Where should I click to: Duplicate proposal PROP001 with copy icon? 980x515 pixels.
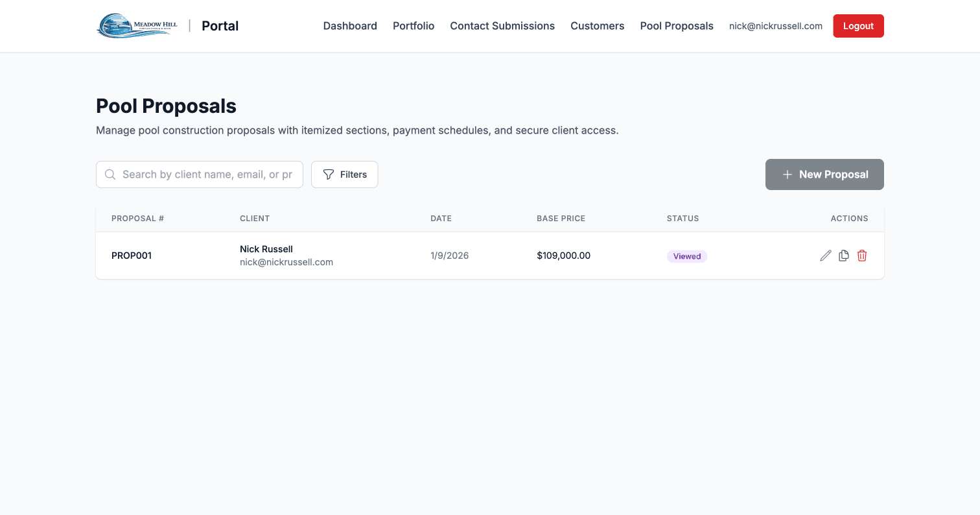tap(843, 256)
